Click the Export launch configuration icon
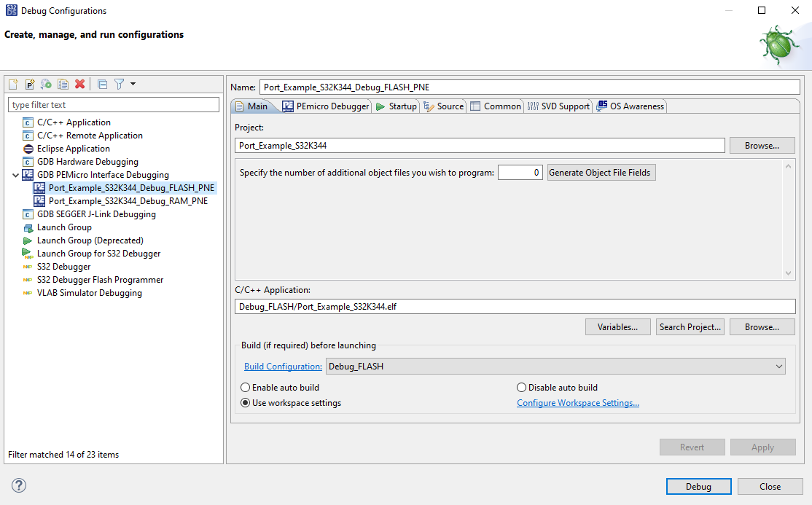The height and width of the screenshot is (505, 812). [x=47, y=85]
